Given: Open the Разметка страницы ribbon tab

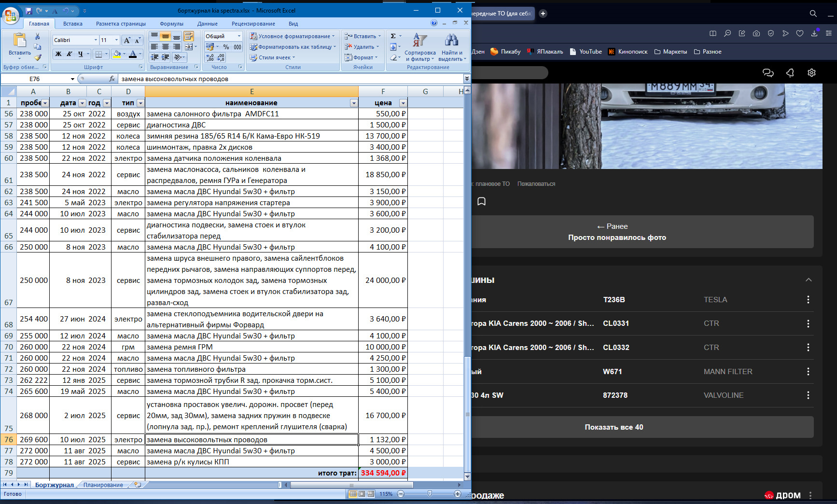Looking at the screenshot, I should tap(121, 24).
